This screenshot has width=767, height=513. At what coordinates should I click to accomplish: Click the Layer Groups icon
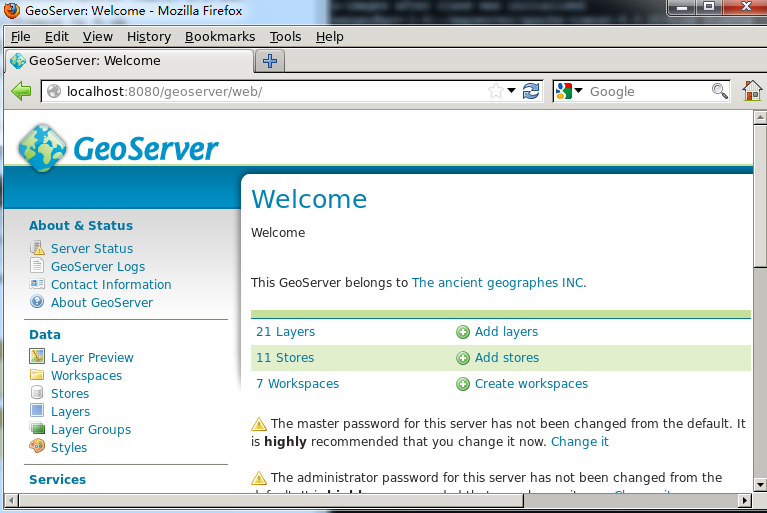(x=37, y=428)
